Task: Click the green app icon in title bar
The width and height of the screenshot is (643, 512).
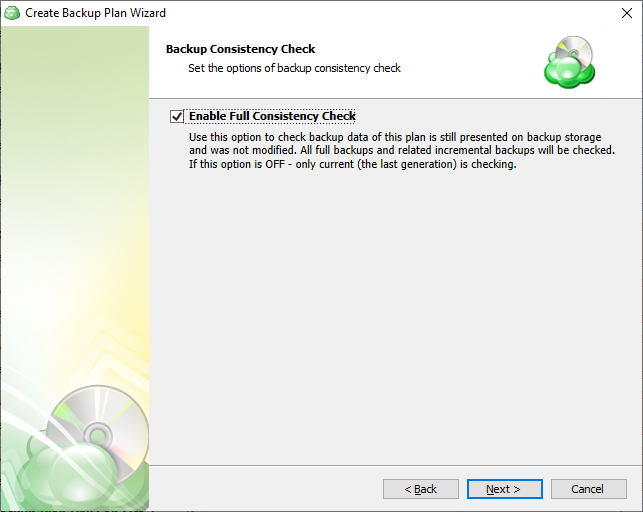Action: pyautogui.click(x=12, y=13)
